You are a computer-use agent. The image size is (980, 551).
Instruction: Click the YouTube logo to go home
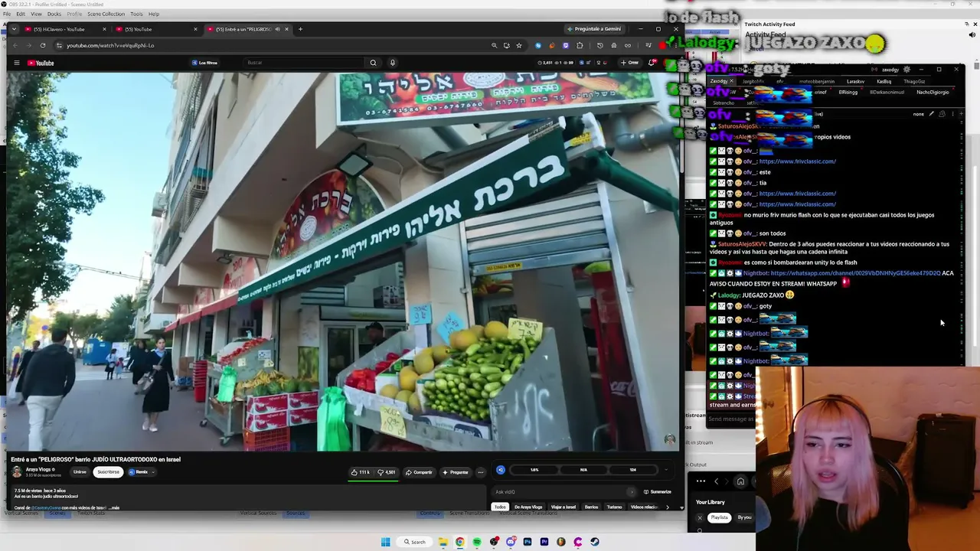coord(41,63)
